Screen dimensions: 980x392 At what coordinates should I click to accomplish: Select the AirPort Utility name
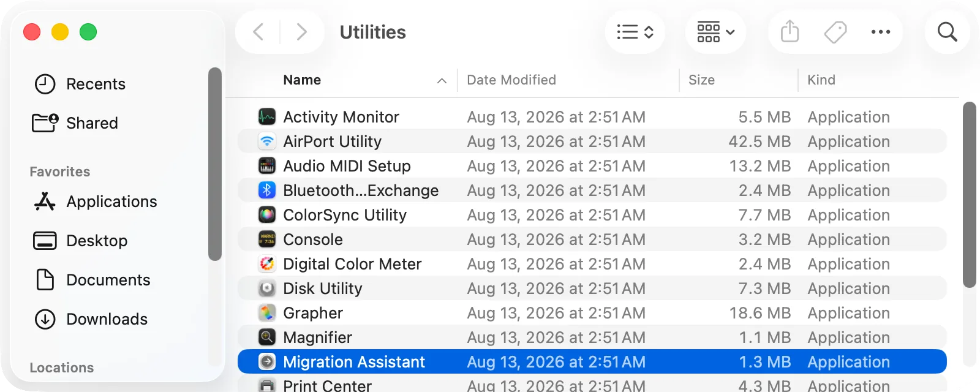332,141
